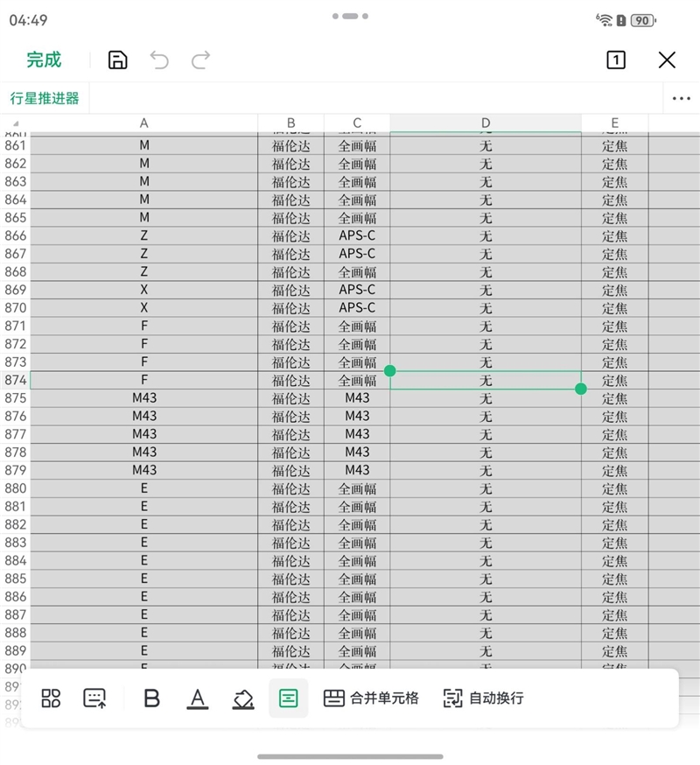Image resolution: width=700 pixels, height=765 pixels.
Task: Tap 完成 to finish editing
Action: click(x=44, y=60)
